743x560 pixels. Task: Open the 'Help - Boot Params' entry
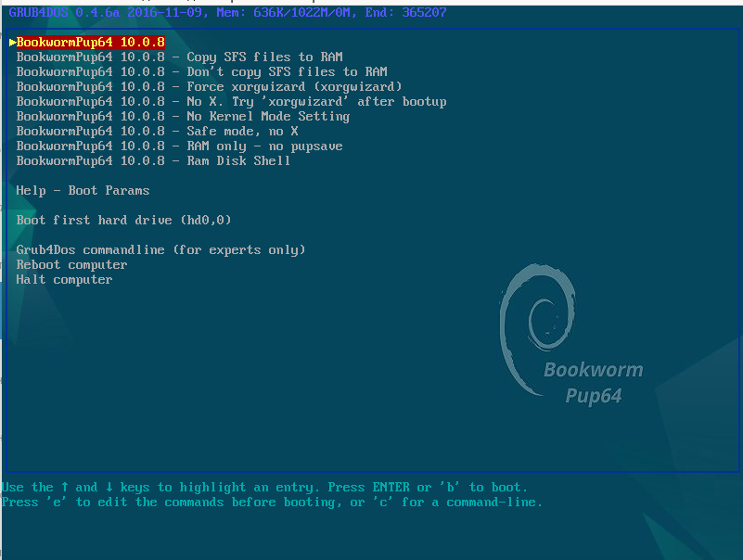(x=83, y=190)
